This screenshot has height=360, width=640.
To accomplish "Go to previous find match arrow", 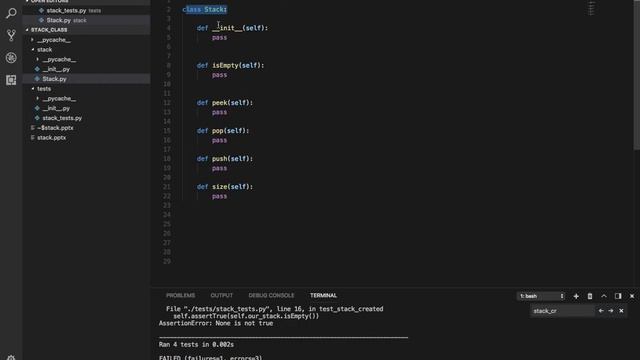I will point(601,311).
